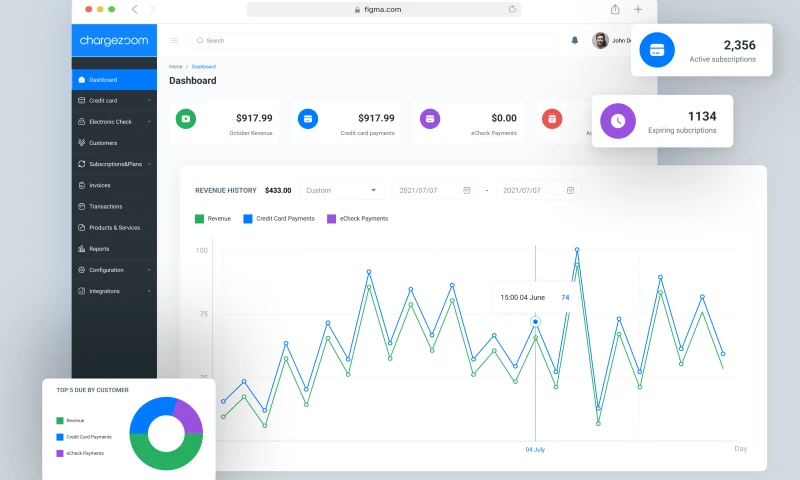Click the Transactions icon in sidebar
800x480 pixels.
(x=82, y=206)
